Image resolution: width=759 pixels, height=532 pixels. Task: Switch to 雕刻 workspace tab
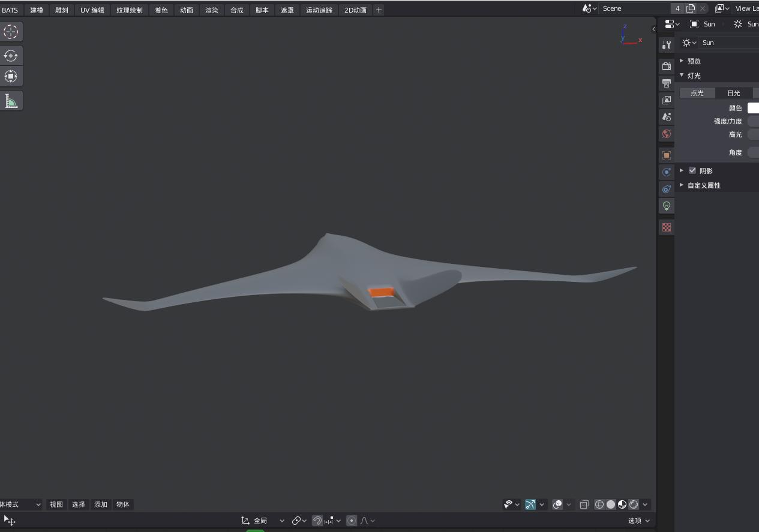pos(61,10)
